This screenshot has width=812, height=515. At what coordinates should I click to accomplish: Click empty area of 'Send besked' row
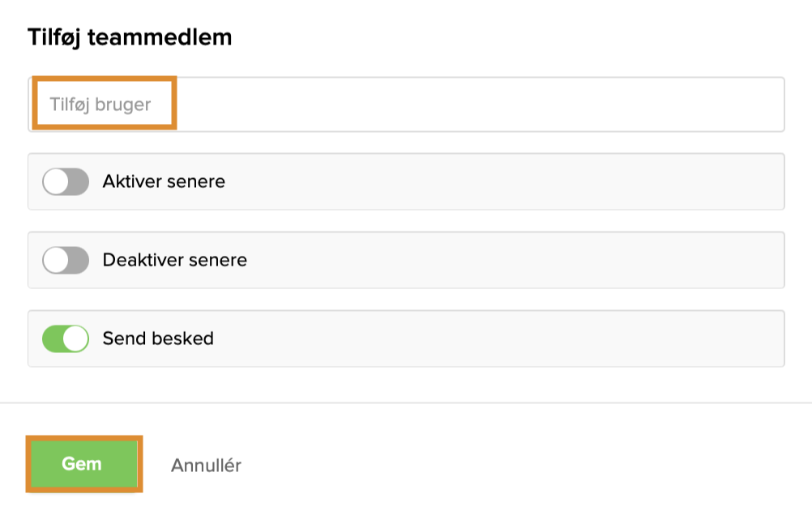pyautogui.click(x=527, y=338)
